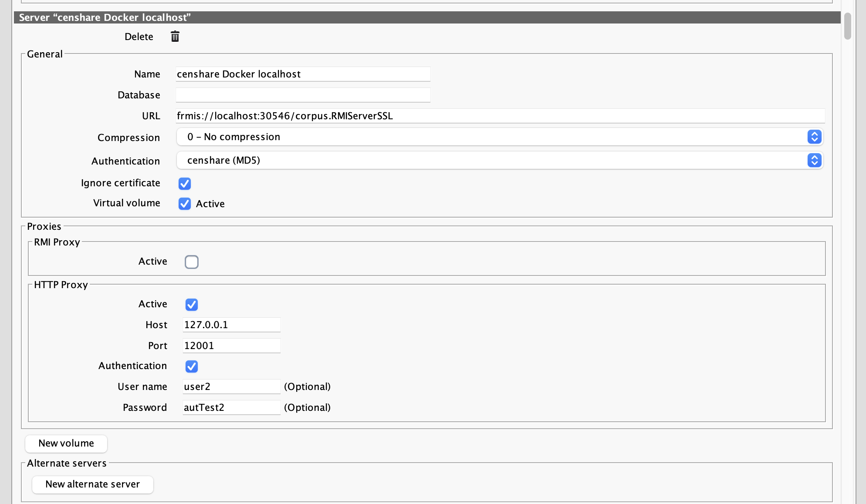
Task: Click the server section header bar
Action: pyautogui.click(x=427, y=17)
